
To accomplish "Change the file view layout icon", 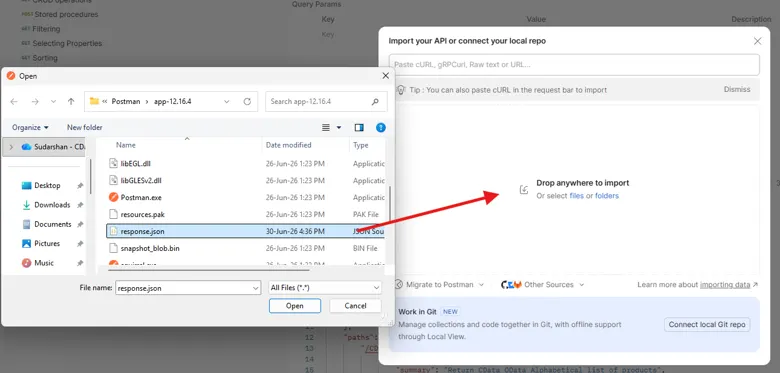I will point(326,128).
